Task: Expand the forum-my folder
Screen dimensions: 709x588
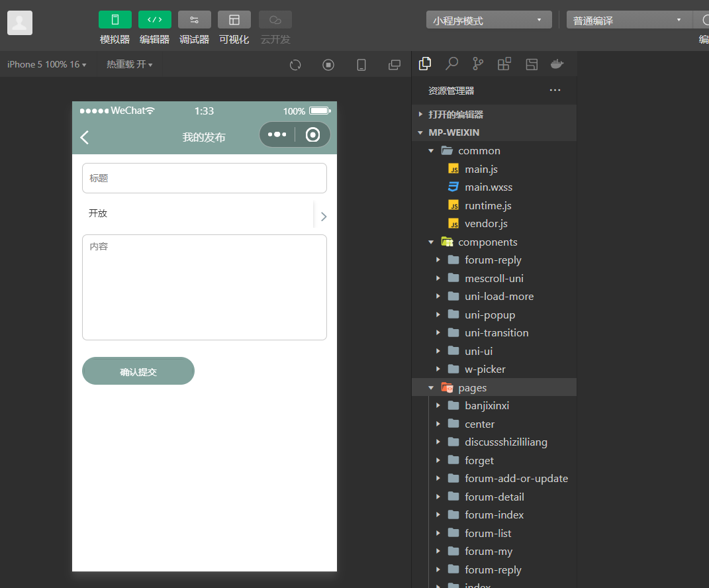Action: 495,552
